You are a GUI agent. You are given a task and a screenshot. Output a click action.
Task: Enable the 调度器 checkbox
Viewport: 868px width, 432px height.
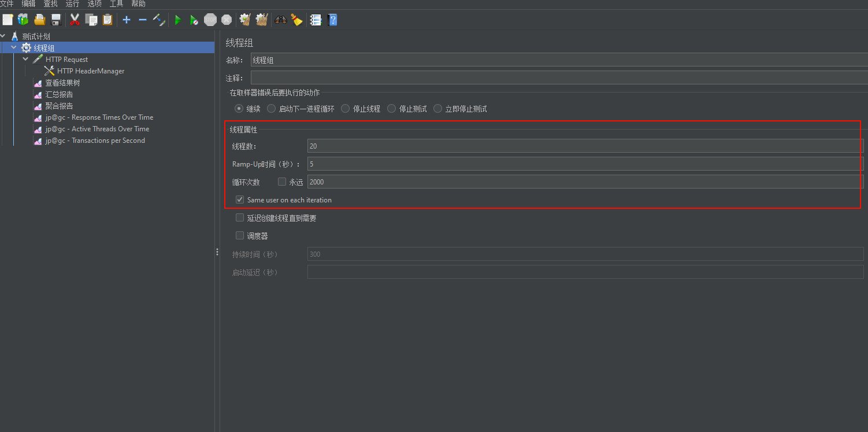(240, 235)
